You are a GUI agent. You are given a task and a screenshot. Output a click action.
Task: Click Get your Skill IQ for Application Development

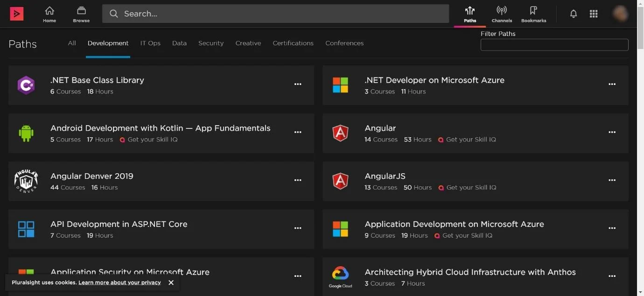pos(467,236)
